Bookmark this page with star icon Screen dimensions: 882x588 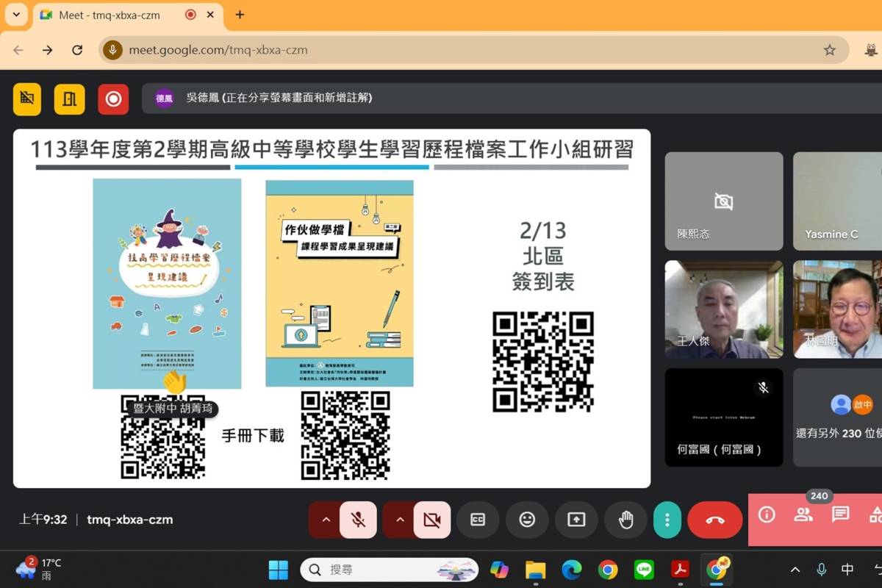pyautogui.click(x=830, y=50)
